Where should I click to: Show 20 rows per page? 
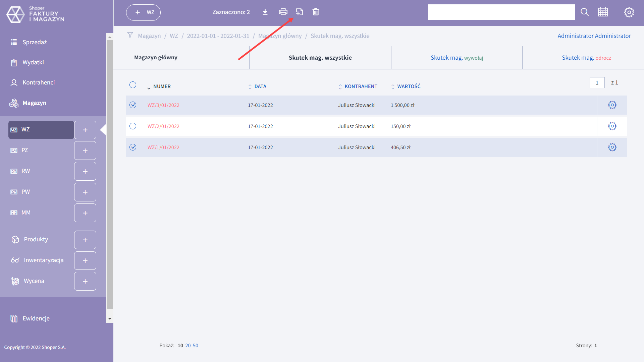(188, 346)
